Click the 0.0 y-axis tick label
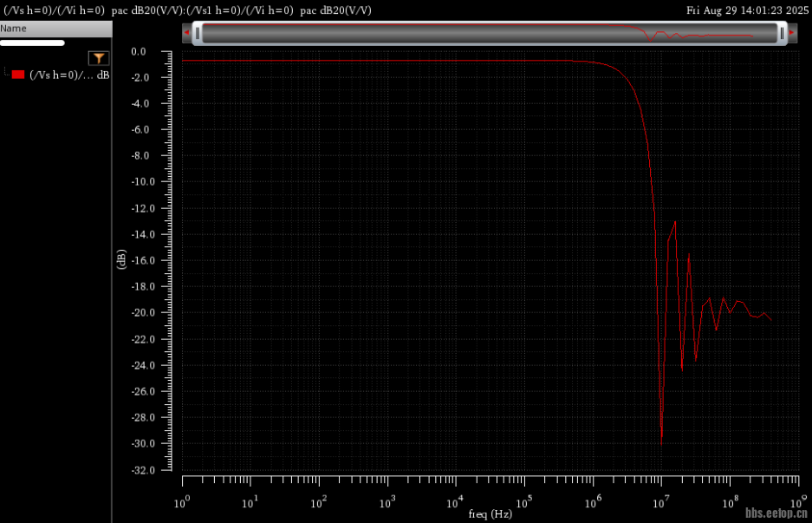This screenshot has width=812, height=523. 139,52
